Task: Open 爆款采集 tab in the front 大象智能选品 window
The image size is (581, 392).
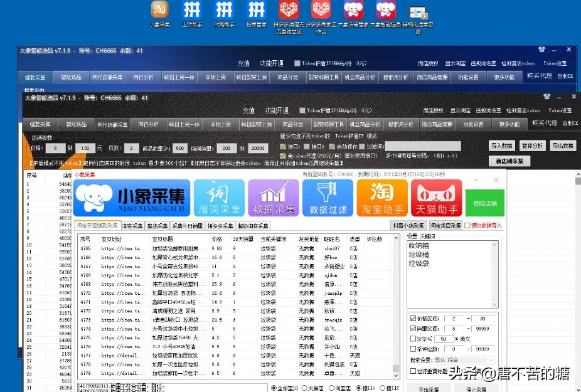Action: pyautogui.click(x=40, y=124)
